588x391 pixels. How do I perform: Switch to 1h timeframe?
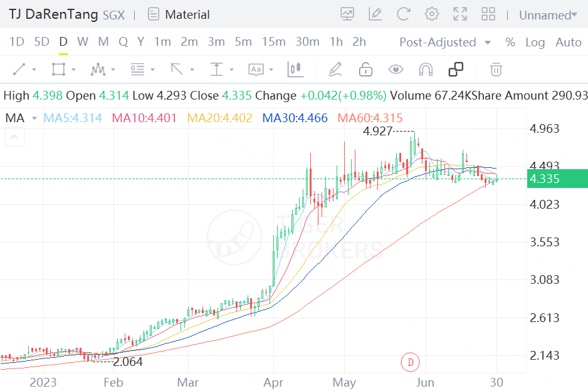pos(337,41)
